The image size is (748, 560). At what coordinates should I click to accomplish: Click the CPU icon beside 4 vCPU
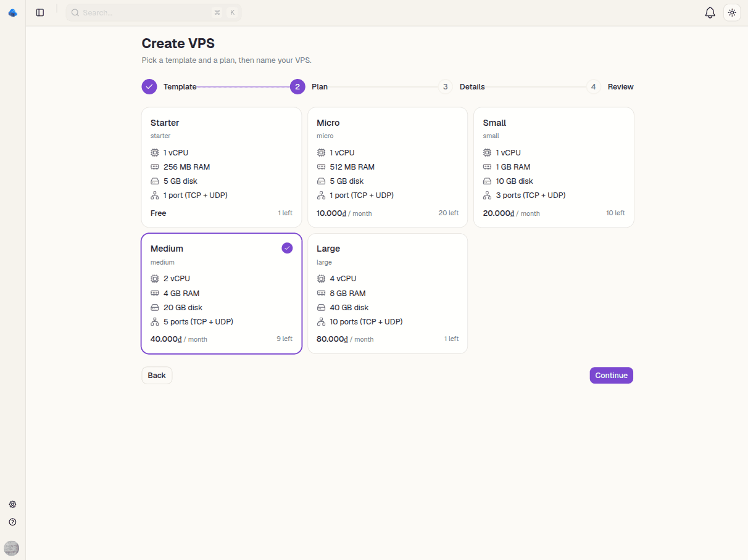(x=321, y=279)
